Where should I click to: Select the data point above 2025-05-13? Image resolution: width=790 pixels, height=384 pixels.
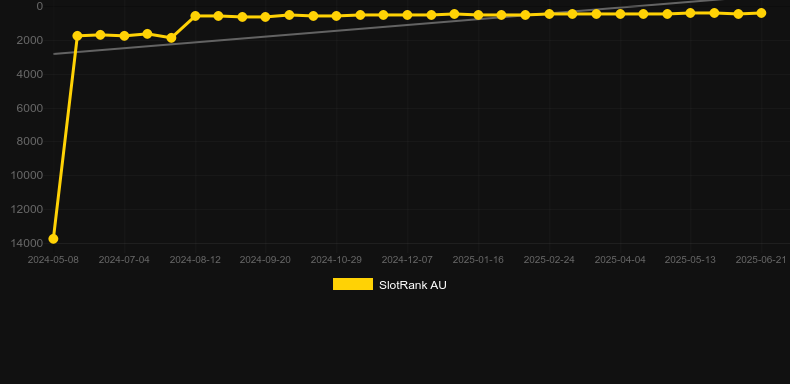690,13
